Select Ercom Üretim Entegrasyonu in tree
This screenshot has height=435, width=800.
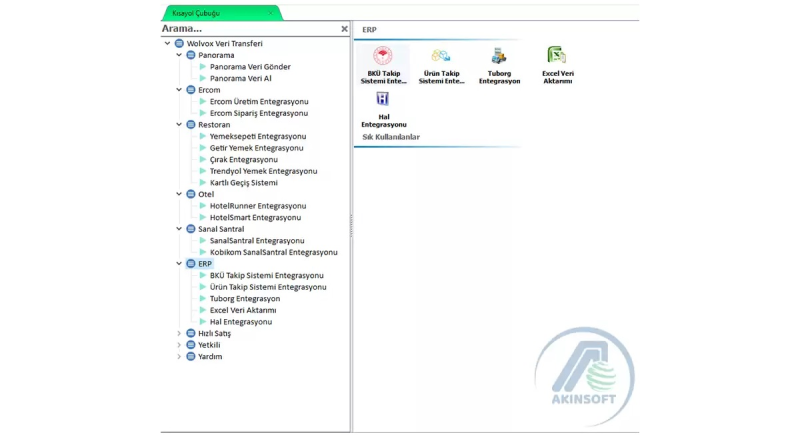coord(259,101)
